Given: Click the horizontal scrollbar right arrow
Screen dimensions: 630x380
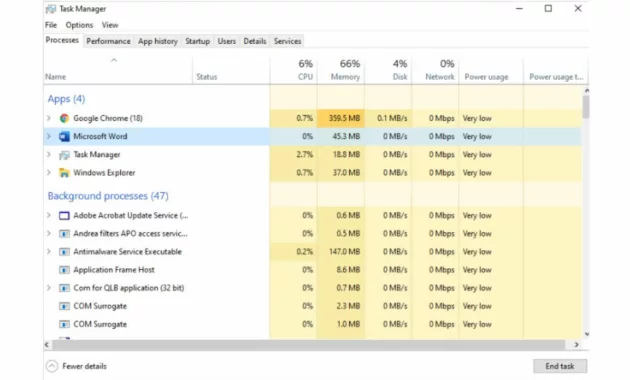Looking at the screenshot, I should coord(576,345).
